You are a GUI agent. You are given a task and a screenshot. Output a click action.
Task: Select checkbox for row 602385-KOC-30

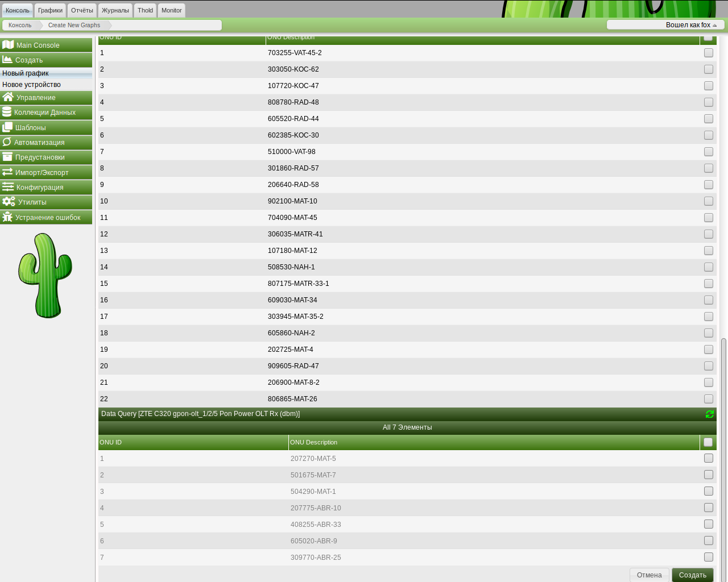[708, 135]
